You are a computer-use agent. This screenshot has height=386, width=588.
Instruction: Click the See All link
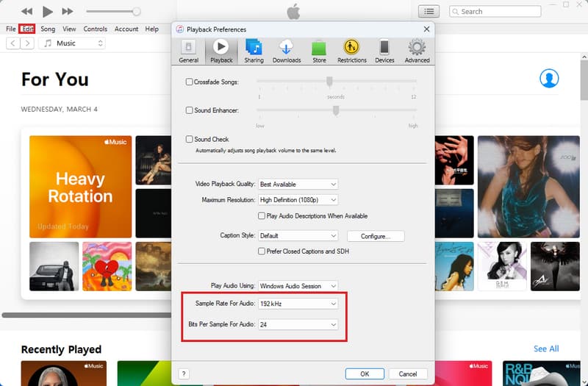546,349
